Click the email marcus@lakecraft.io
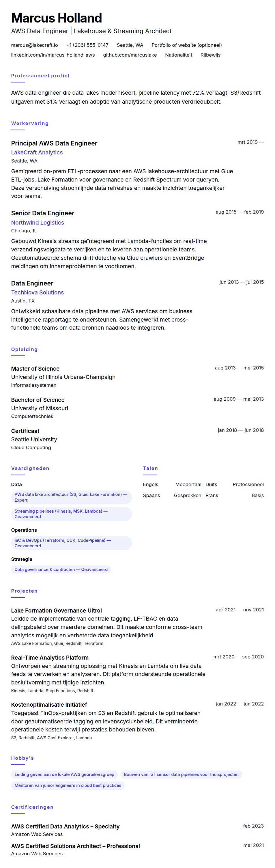Viewport: 275px width, 868px height. (34, 45)
